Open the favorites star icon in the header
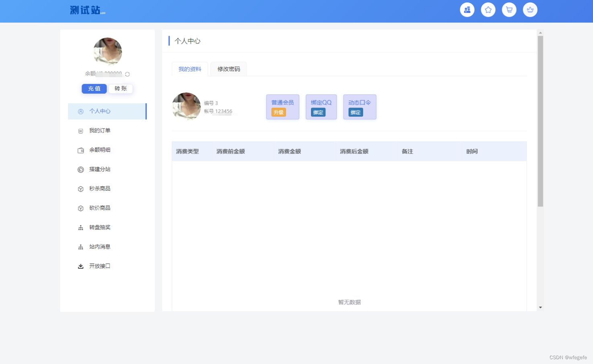This screenshot has width=593, height=364. (x=488, y=9)
